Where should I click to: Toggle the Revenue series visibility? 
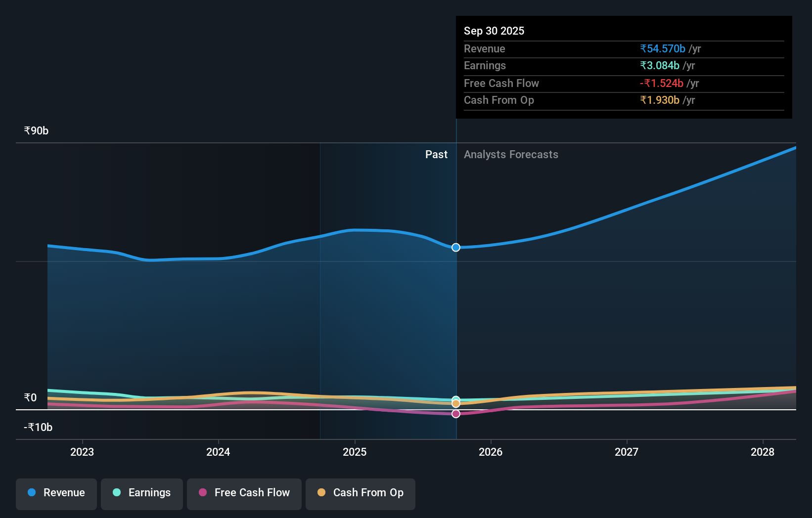56,493
